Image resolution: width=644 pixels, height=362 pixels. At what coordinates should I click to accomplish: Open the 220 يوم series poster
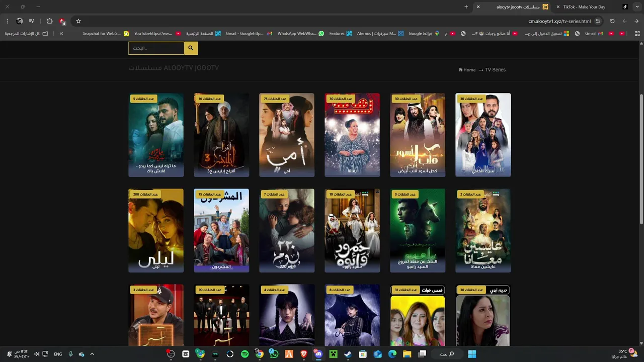point(287,230)
